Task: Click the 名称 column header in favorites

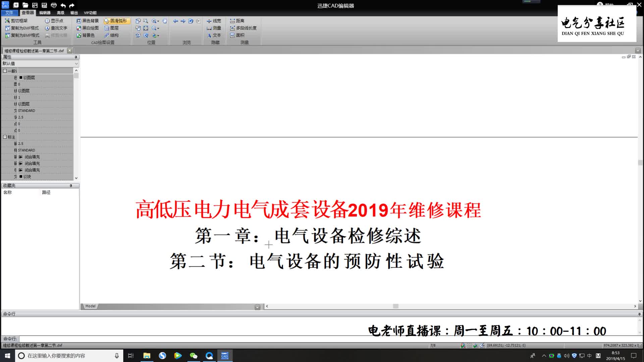Action: (x=7, y=192)
